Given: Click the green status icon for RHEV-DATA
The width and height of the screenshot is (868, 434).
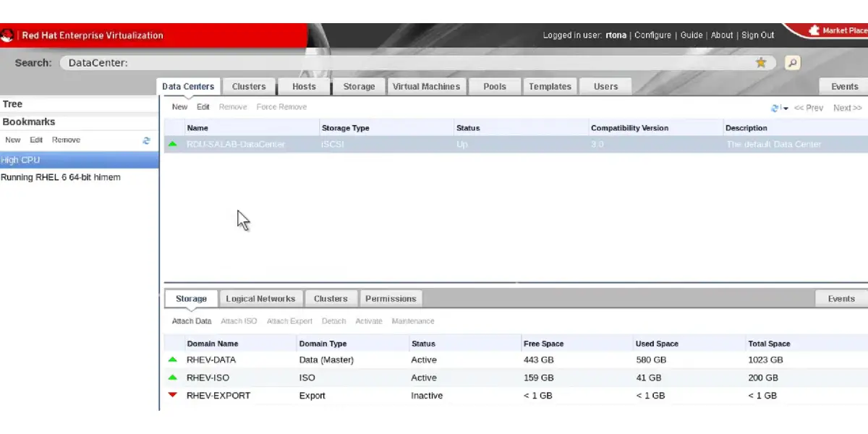Looking at the screenshot, I should click(173, 359).
